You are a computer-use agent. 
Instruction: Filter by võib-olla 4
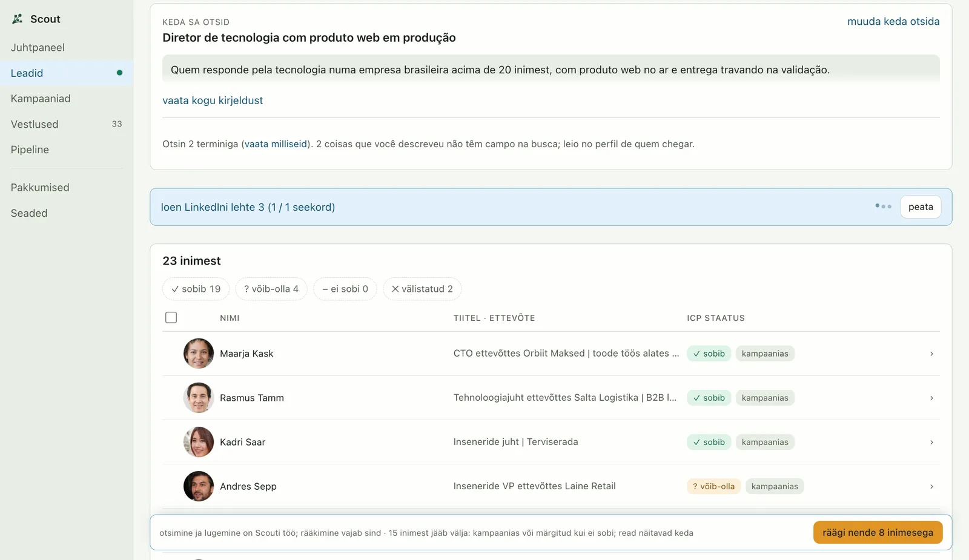(271, 289)
